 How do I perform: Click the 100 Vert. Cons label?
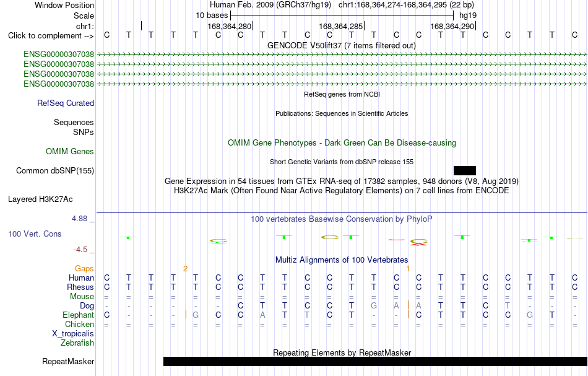tap(35, 234)
